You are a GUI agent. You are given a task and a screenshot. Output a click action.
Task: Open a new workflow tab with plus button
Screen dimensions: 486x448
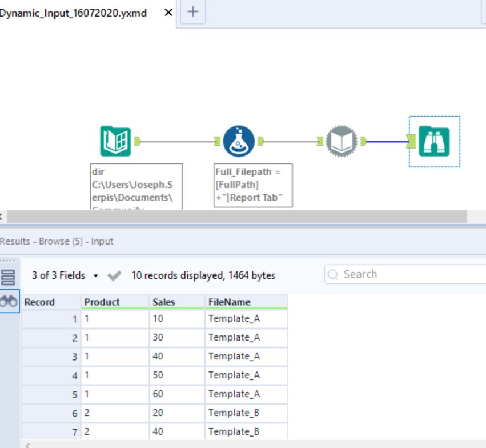pyautogui.click(x=193, y=12)
